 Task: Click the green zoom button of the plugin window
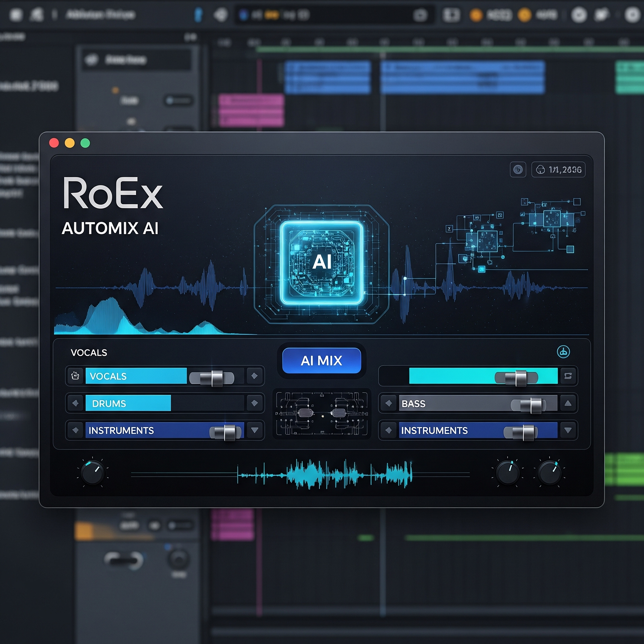(x=85, y=143)
